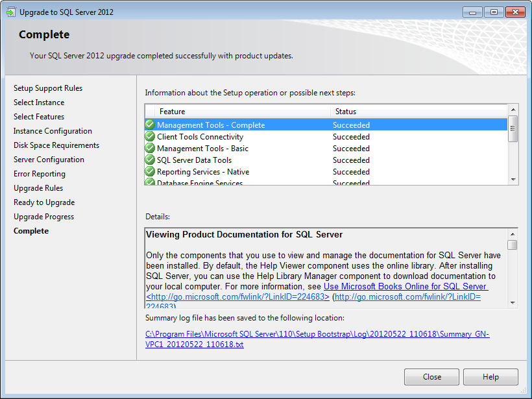This screenshot has height=399, width=532.
Task: Select the Client Tools Connectivity feature row
Action: (326, 137)
